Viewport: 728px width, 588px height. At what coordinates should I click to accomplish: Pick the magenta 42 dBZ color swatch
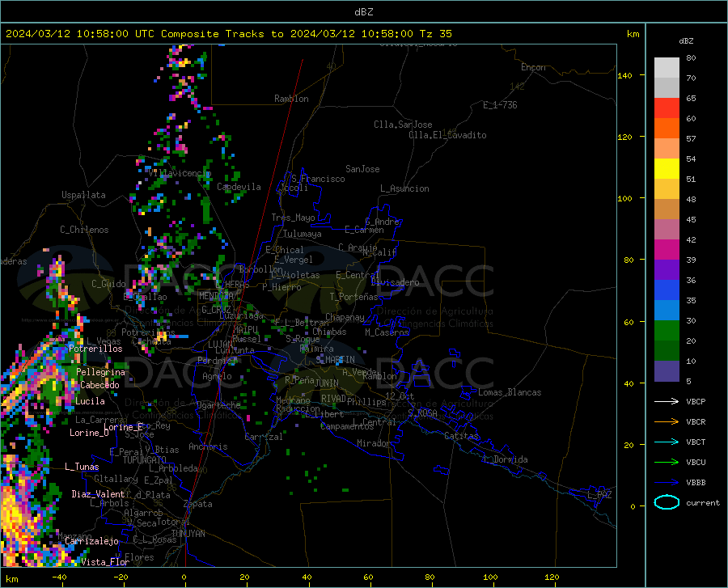667,250
